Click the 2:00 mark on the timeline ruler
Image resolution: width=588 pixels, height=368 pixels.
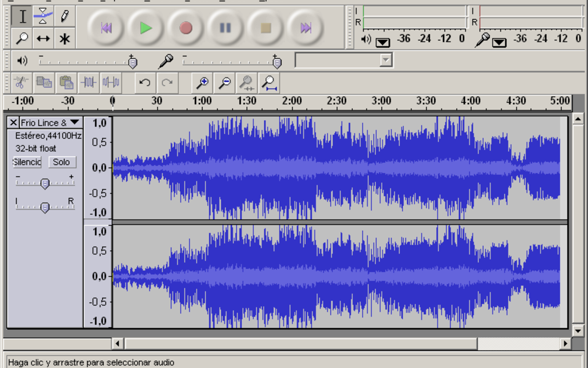292,101
